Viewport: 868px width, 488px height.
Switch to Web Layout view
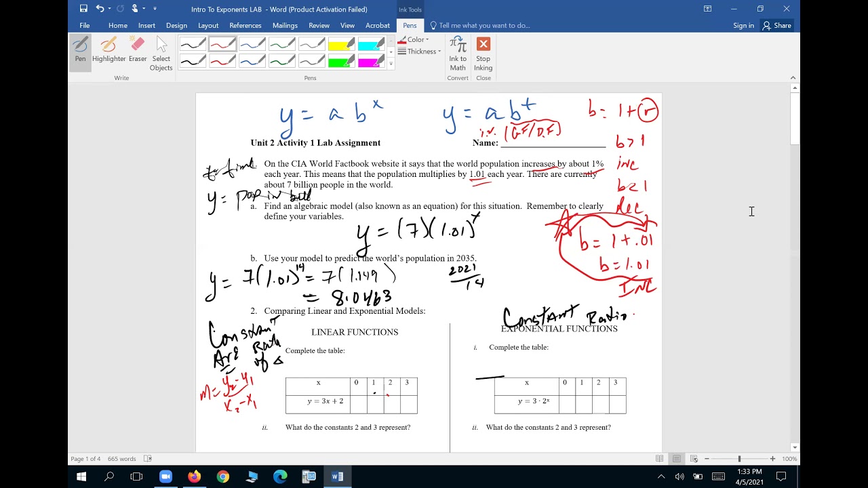tap(694, 459)
